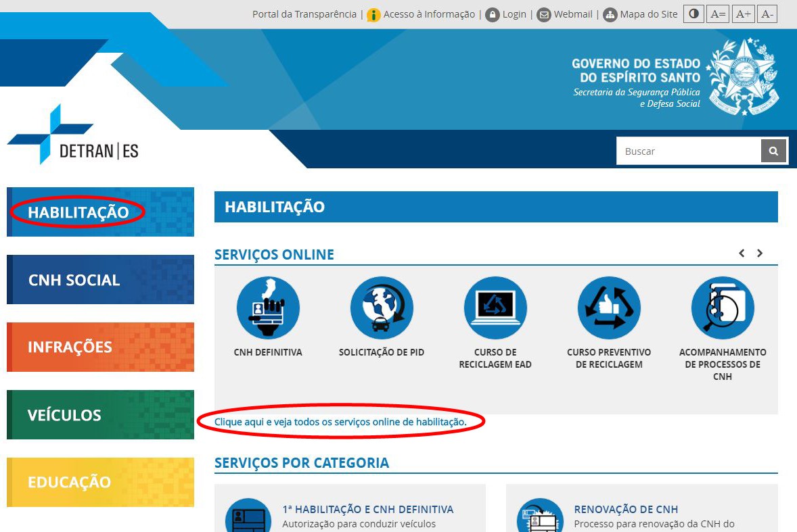797x532 pixels.
Task: Click the Serviços por Categoria heading
Action: pyautogui.click(x=302, y=463)
